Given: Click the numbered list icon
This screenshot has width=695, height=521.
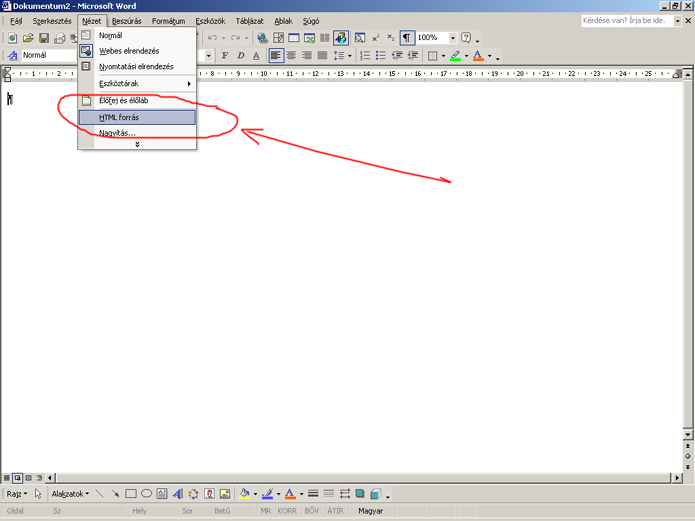Looking at the screenshot, I should pos(365,56).
